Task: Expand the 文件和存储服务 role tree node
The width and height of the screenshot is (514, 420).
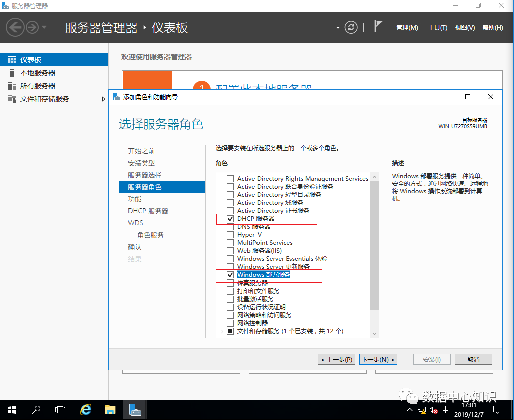Action: coord(222,331)
